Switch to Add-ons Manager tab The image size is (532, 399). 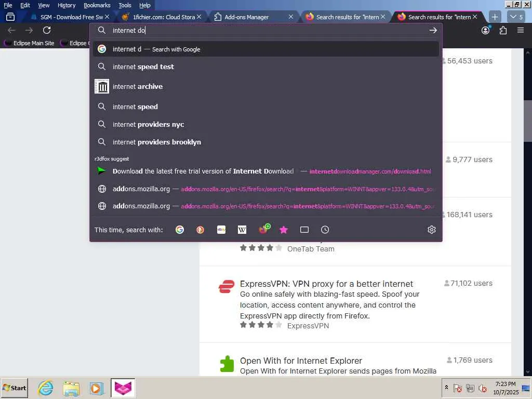tap(251, 17)
